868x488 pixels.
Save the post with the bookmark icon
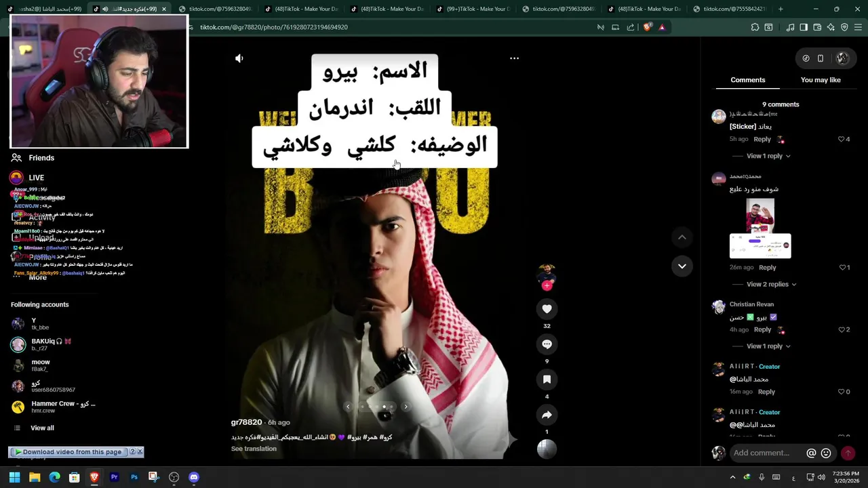[x=547, y=380]
